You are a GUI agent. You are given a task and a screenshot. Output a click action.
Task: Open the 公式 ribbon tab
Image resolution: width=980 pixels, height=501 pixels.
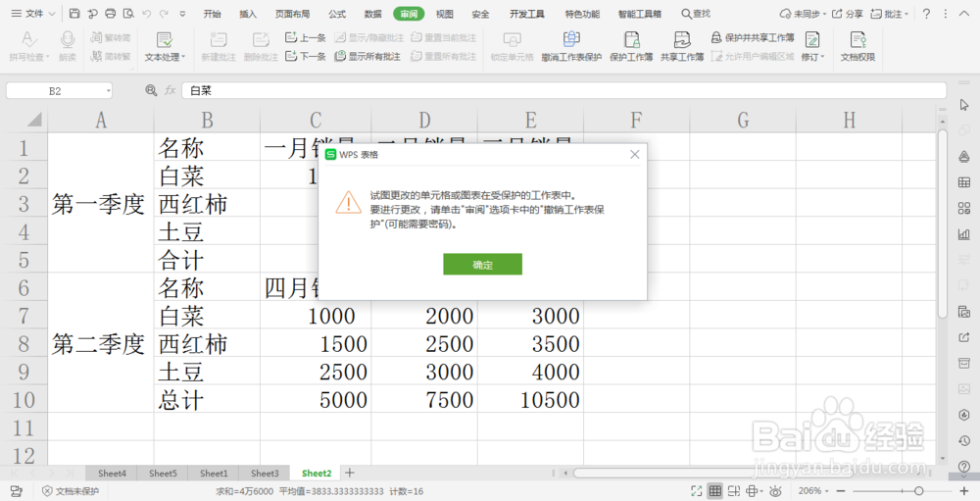pos(337,13)
